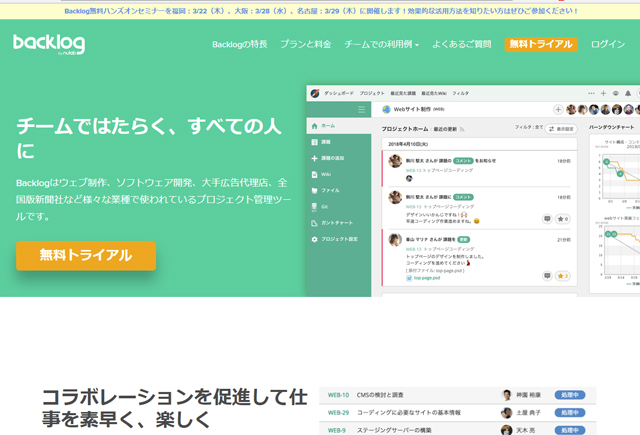Viewport: 640px width, 435px height.
Task: Select フィルタ in the preview top bar
Action: coord(460,93)
